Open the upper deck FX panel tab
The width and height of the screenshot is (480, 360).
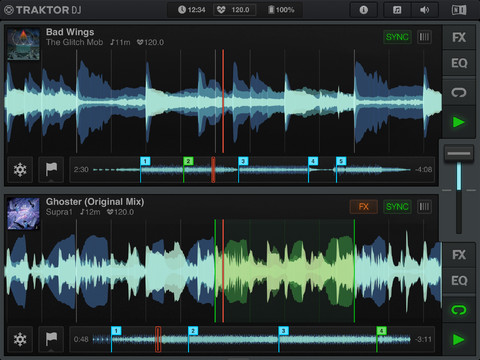459,37
